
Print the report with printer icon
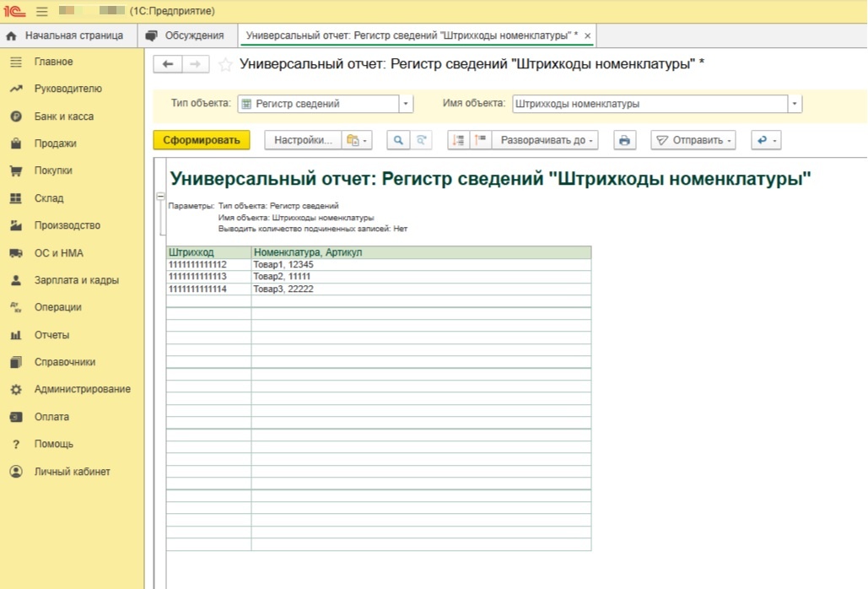[x=624, y=140]
